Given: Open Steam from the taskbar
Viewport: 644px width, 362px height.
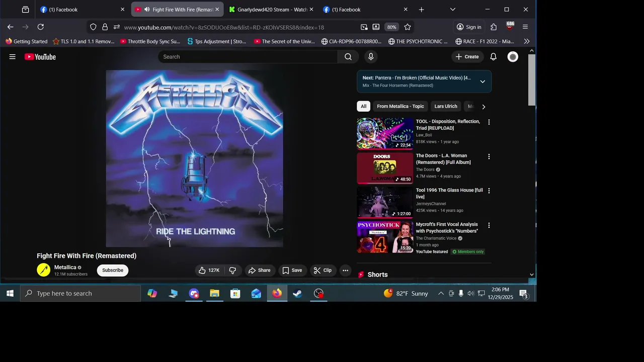Looking at the screenshot, I should (298, 294).
